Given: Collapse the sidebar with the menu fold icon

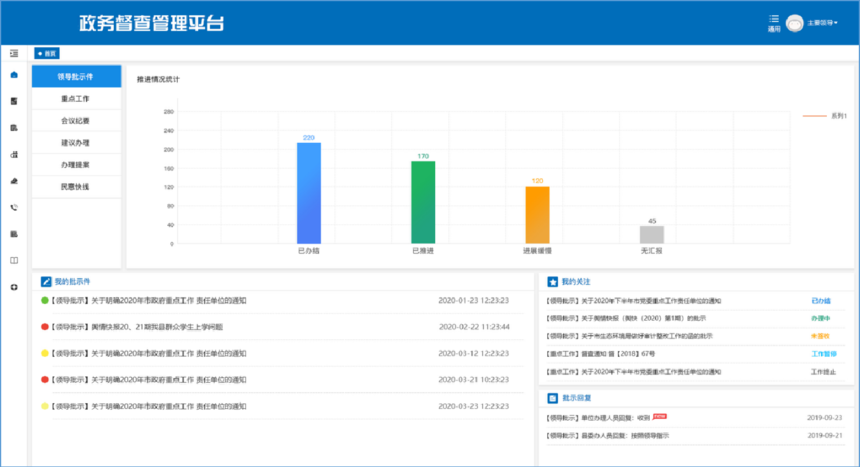Looking at the screenshot, I should (x=14, y=53).
